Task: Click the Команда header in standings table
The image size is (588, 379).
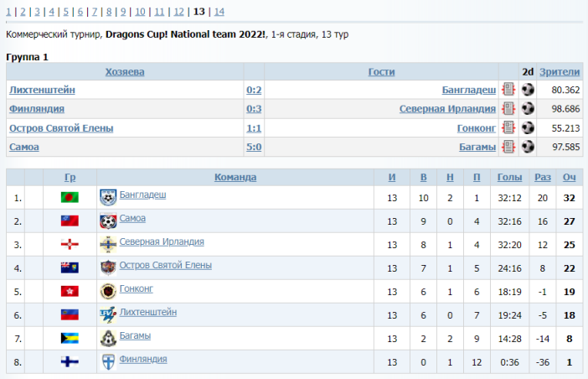Action: pos(235,177)
